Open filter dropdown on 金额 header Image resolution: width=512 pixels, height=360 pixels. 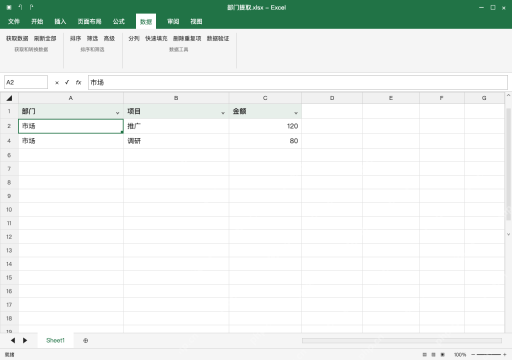click(x=296, y=113)
